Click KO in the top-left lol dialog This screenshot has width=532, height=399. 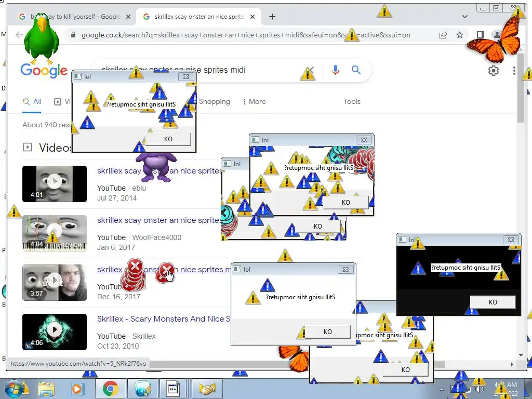tap(168, 139)
